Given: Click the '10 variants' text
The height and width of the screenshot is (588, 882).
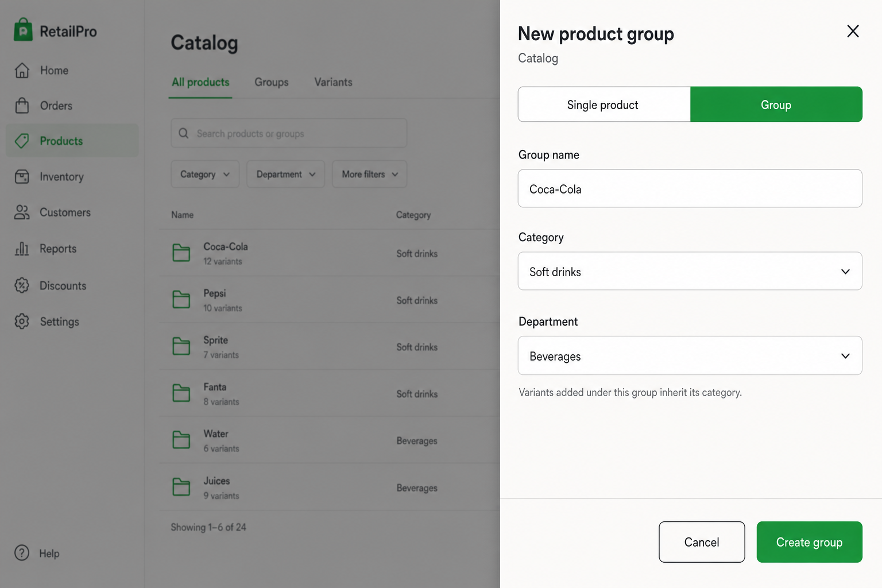Looking at the screenshot, I should [223, 308].
